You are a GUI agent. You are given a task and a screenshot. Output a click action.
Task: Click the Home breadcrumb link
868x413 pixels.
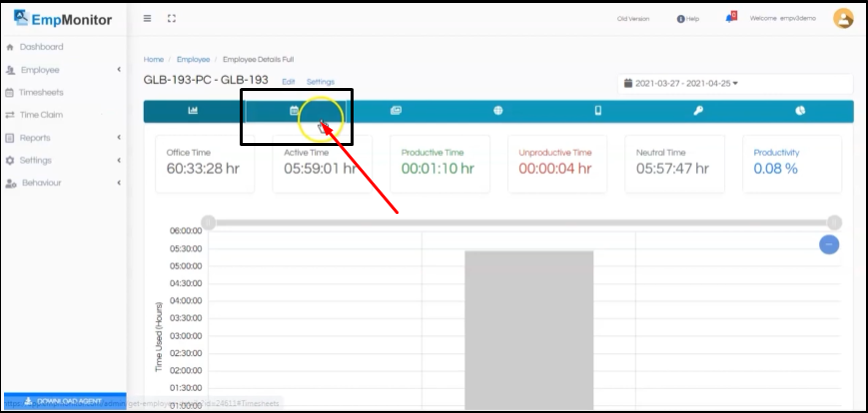click(x=154, y=59)
